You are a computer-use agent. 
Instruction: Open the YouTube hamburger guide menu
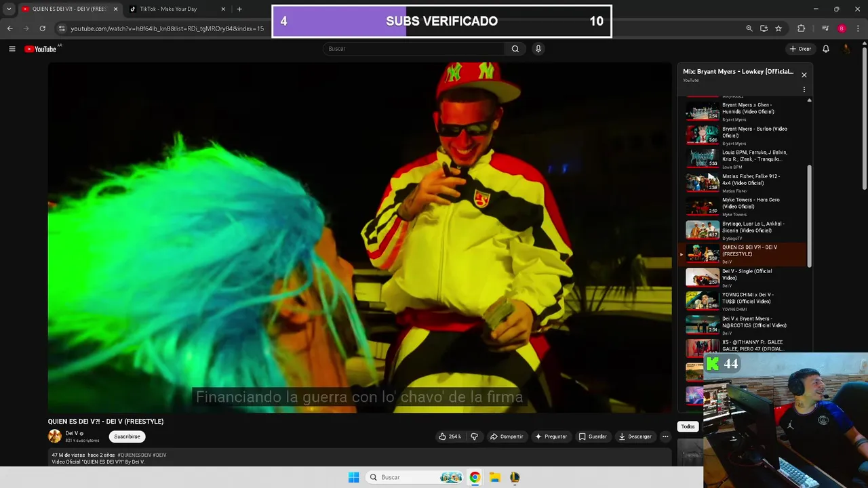click(12, 49)
